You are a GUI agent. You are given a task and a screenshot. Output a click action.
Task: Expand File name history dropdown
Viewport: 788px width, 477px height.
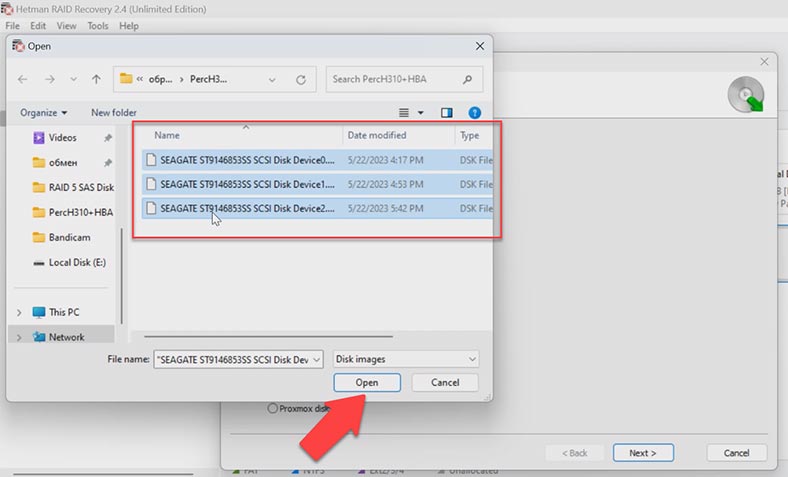(317, 359)
